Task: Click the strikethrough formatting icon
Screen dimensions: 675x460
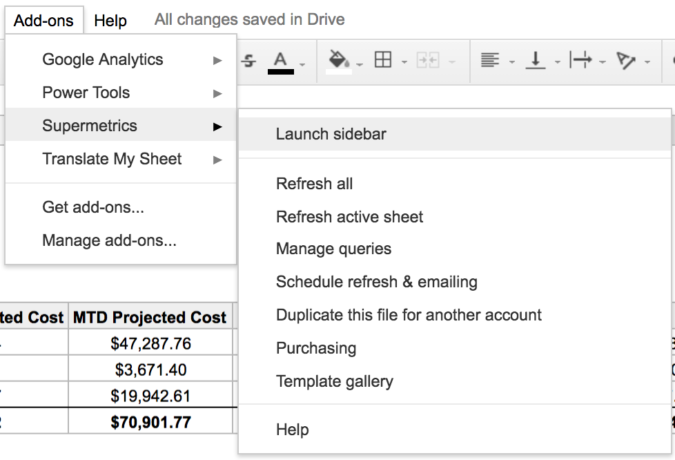Action: click(x=249, y=60)
